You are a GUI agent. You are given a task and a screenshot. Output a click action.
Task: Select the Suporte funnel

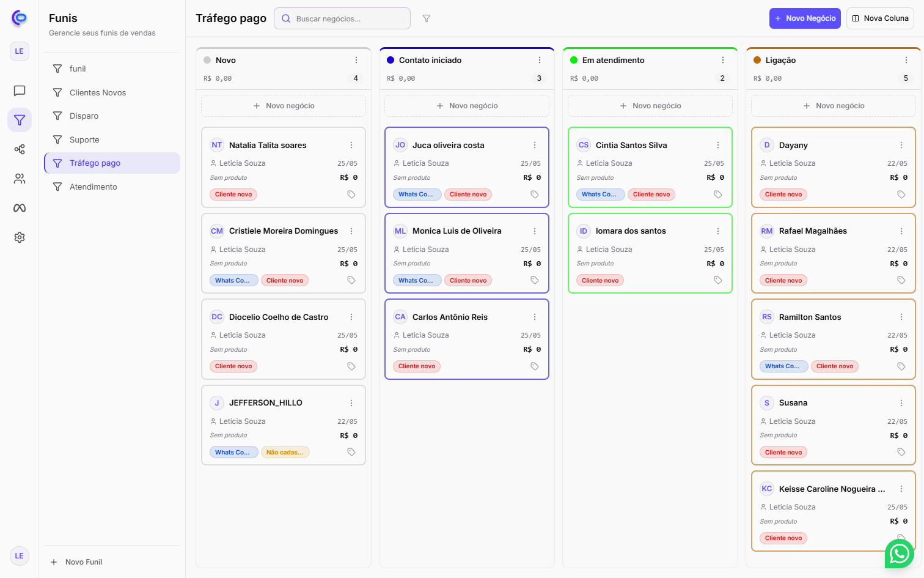[112, 139]
